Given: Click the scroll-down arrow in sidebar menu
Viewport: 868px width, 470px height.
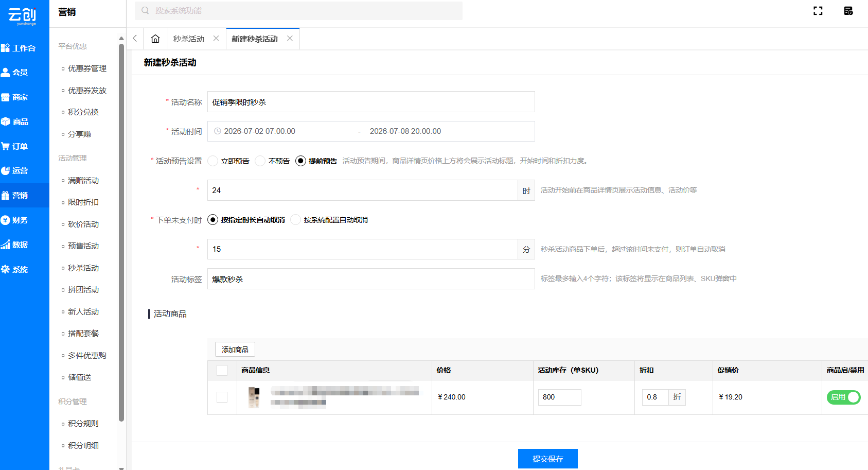Looking at the screenshot, I should pos(121,468).
